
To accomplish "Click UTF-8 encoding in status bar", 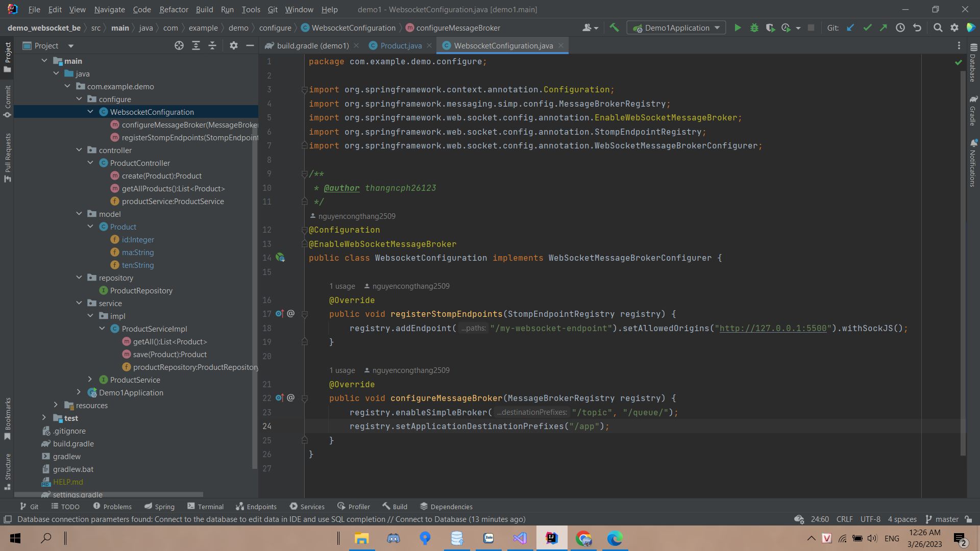I will tap(870, 519).
